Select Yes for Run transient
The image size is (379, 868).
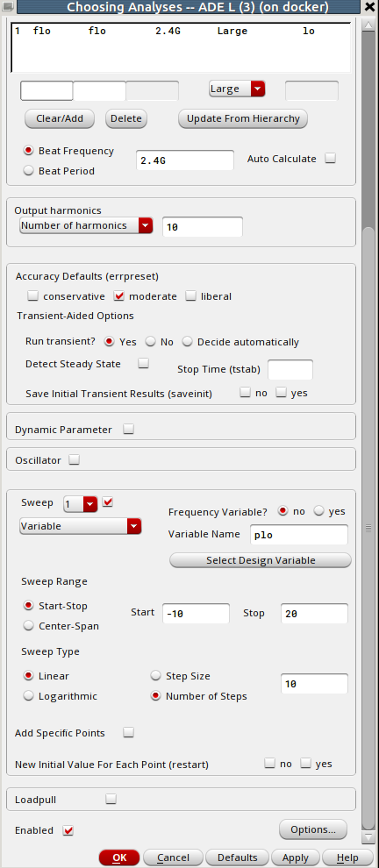(110, 342)
